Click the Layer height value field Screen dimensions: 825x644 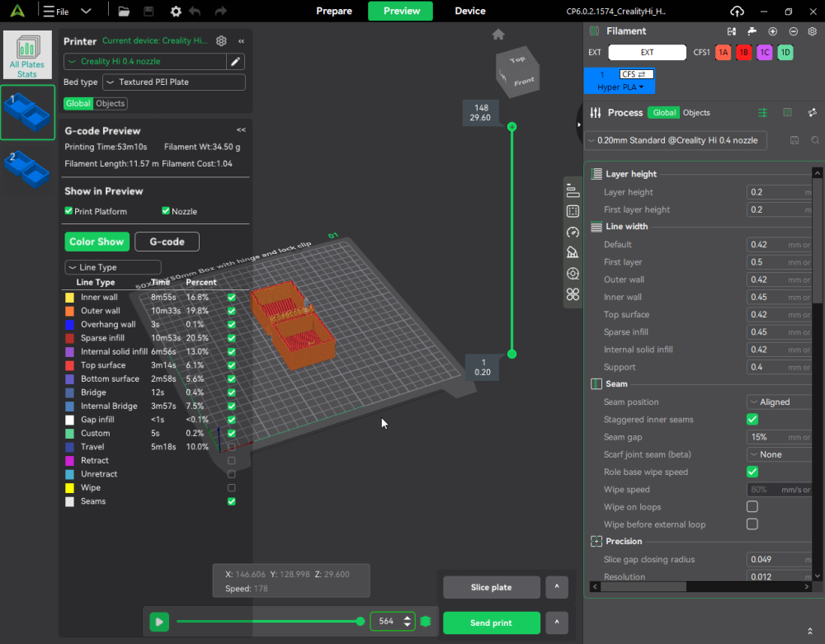(780, 192)
